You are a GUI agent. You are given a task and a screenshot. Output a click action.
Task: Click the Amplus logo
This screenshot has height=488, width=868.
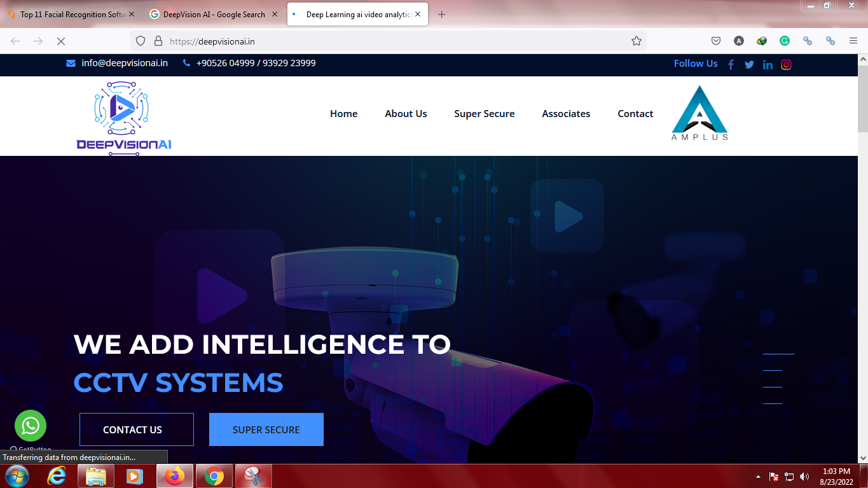[x=699, y=113]
